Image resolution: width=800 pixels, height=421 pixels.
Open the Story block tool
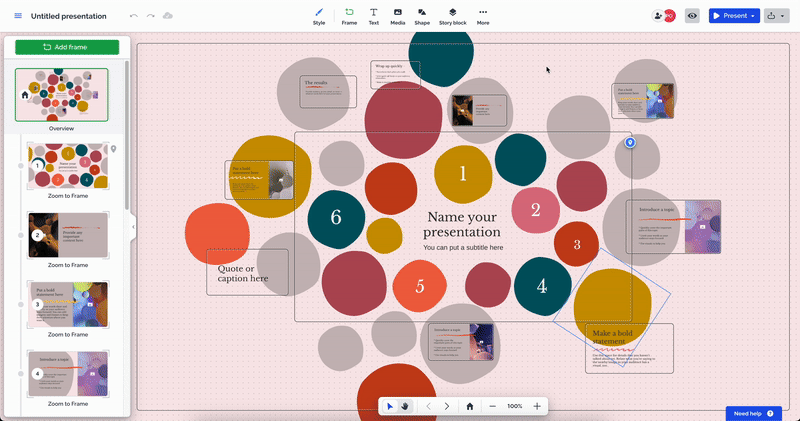pos(453,15)
